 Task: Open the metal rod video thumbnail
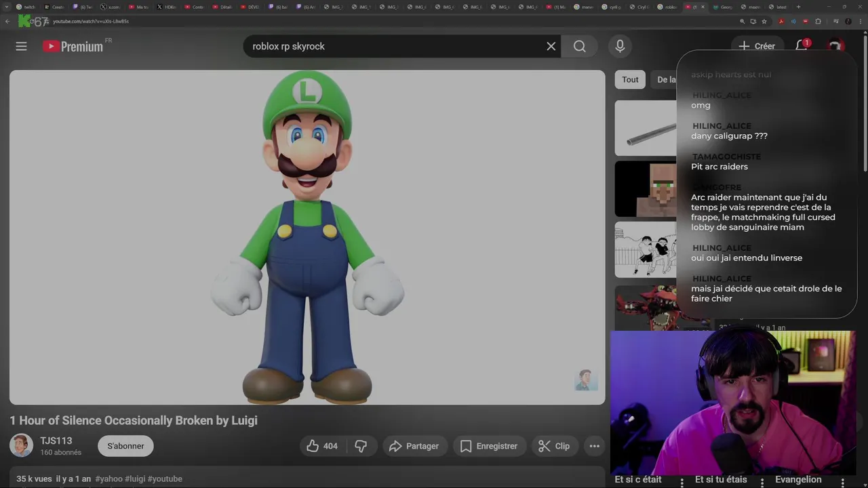click(x=646, y=128)
